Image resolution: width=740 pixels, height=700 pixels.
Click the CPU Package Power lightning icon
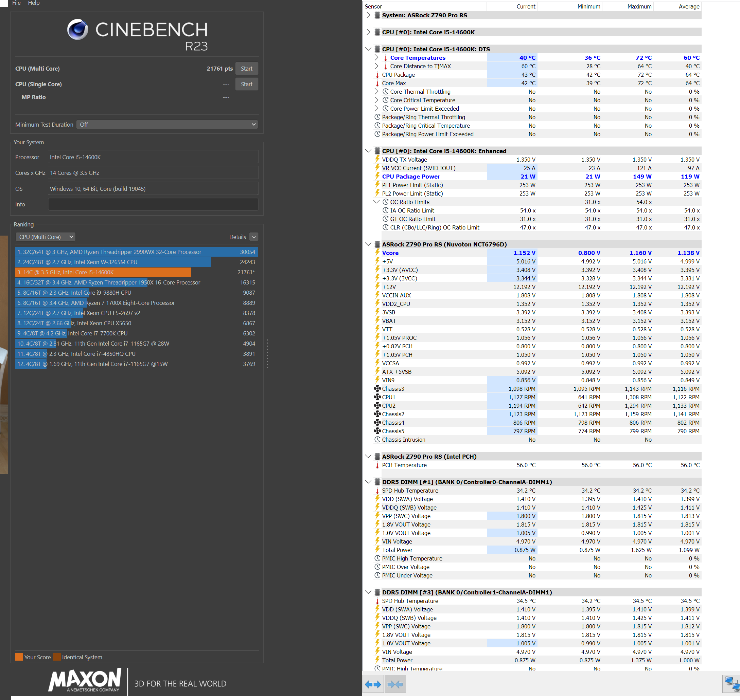377,177
